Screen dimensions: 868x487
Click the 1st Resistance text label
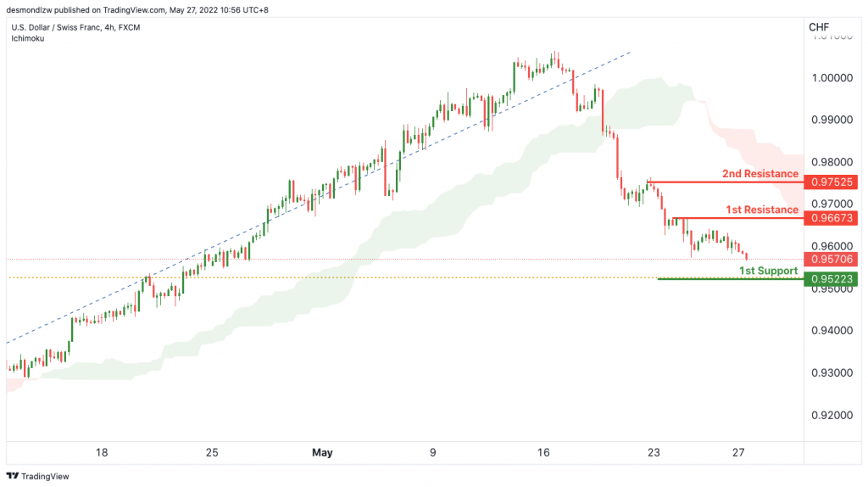click(762, 210)
